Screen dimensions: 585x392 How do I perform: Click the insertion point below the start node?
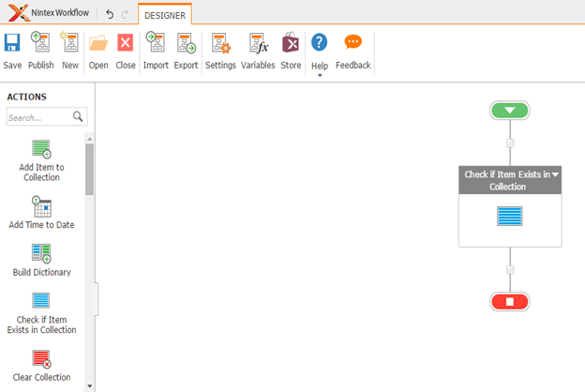(x=510, y=143)
